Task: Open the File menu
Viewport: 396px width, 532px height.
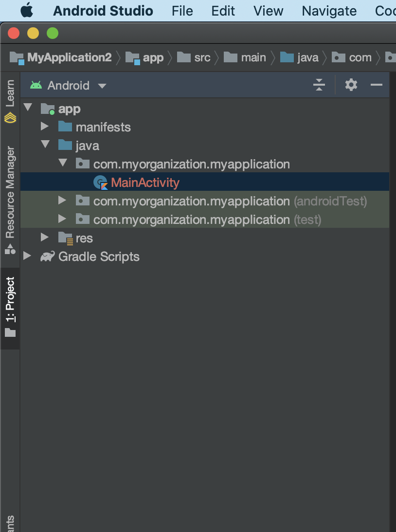Action: tap(182, 11)
